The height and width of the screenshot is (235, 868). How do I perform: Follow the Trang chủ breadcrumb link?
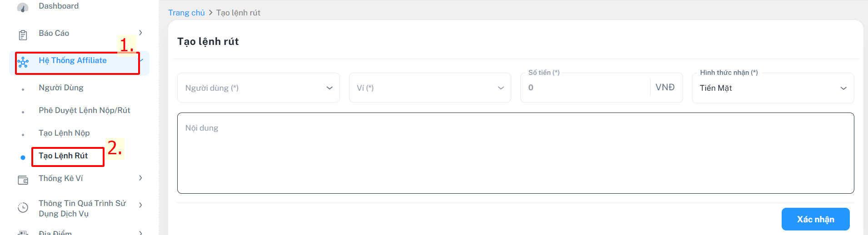pyautogui.click(x=186, y=13)
